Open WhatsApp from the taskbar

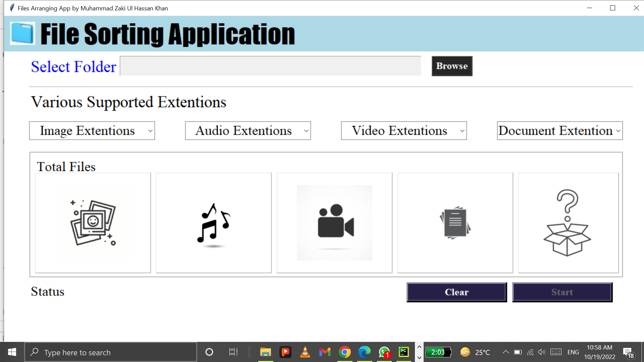[384, 352]
